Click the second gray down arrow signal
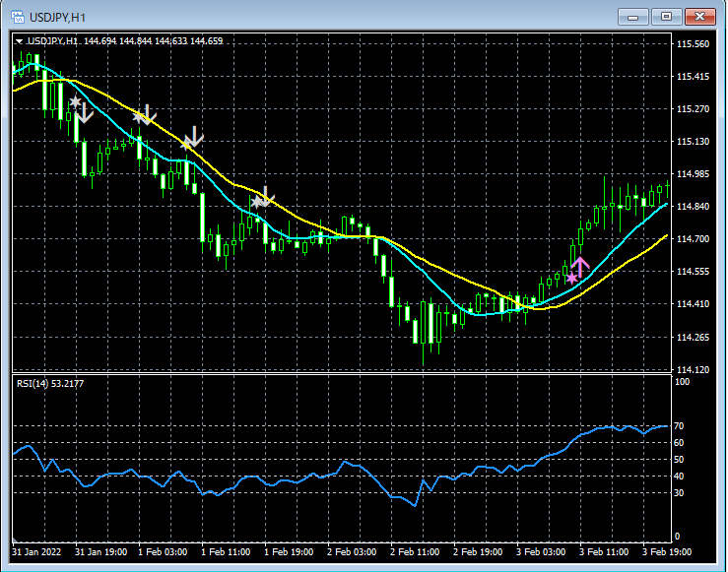Viewport: 728px width, 572px height. pos(147,115)
